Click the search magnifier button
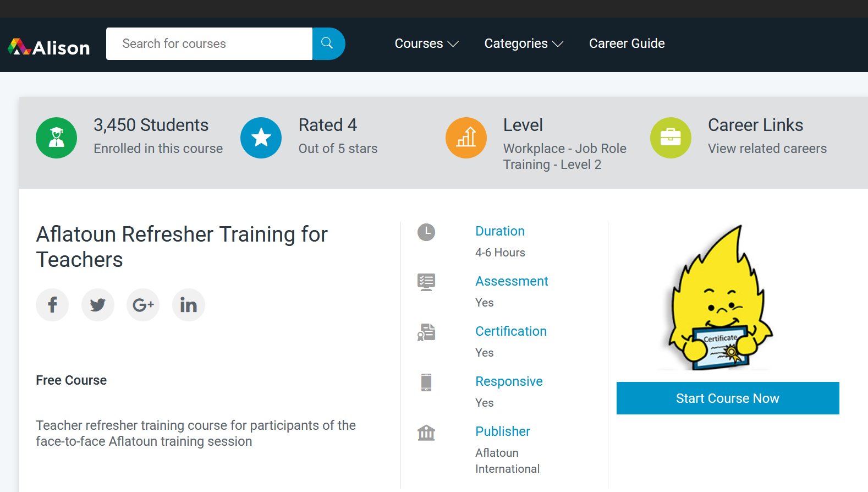The height and width of the screenshot is (492, 868). pos(328,43)
